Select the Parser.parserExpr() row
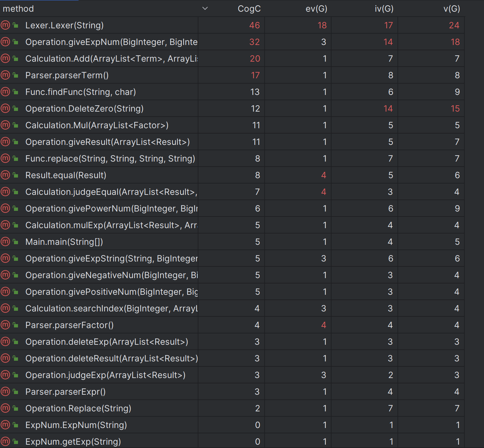484x448 pixels. click(x=232, y=391)
